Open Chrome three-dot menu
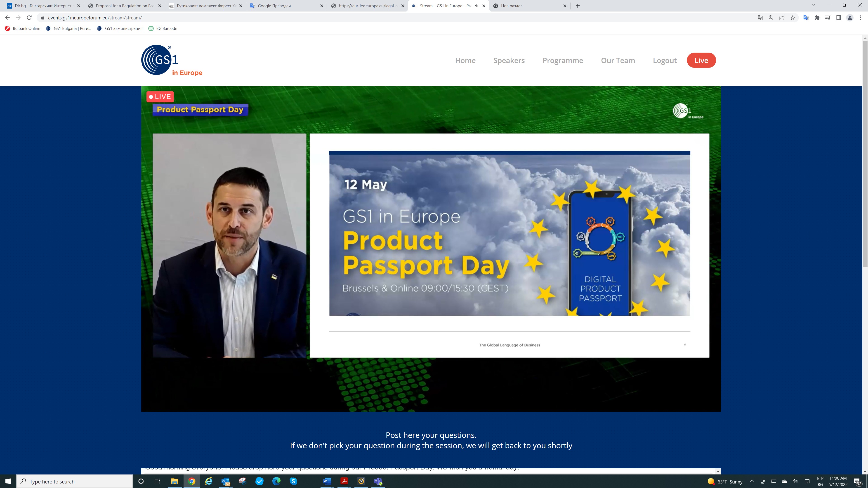Image resolution: width=868 pixels, height=488 pixels. pyautogui.click(x=861, y=18)
